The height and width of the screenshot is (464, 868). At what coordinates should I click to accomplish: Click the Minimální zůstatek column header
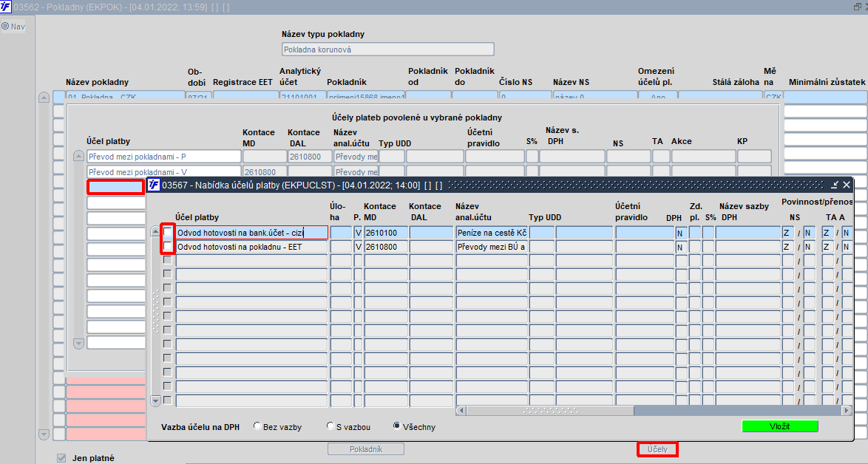coord(827,82)
